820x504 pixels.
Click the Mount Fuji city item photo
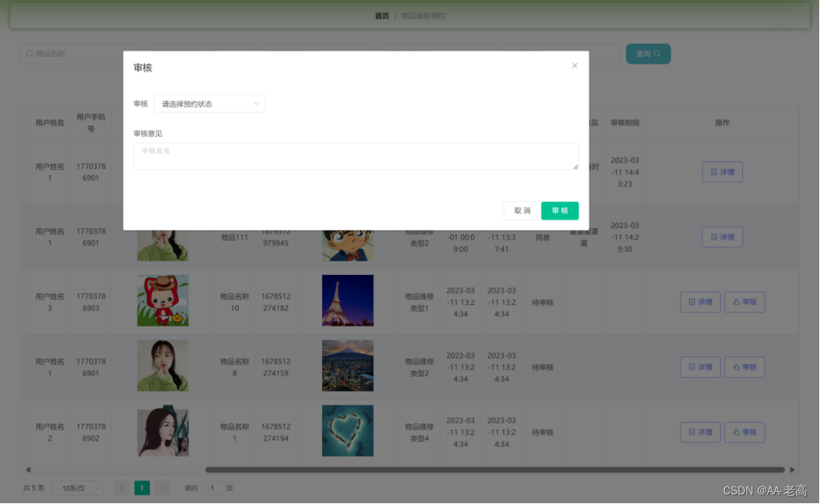coord(348,365)
